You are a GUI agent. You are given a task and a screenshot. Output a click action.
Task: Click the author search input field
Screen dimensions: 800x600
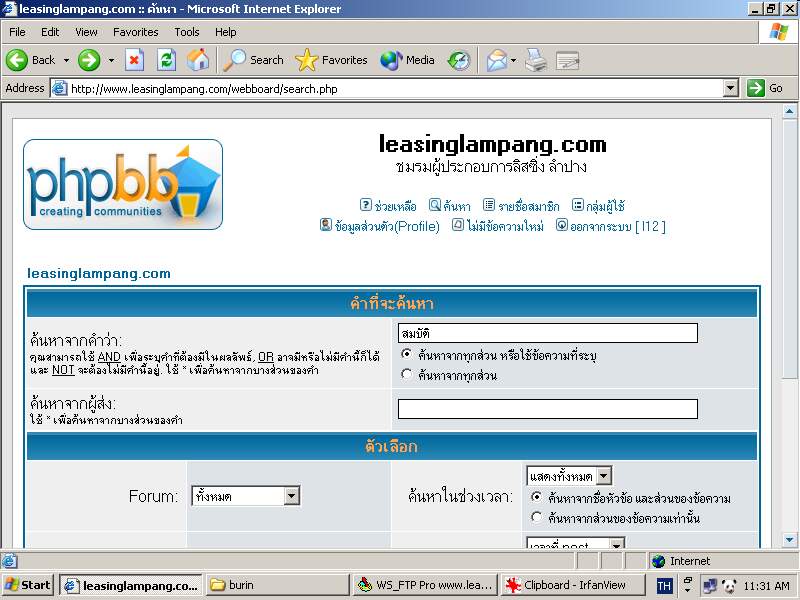547,409
